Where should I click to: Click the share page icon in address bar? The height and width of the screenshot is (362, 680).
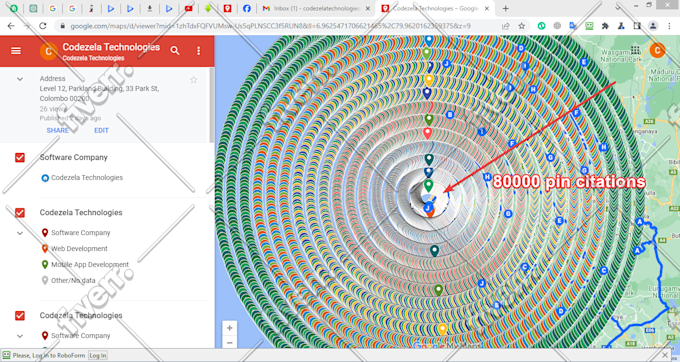coord(506,26)
